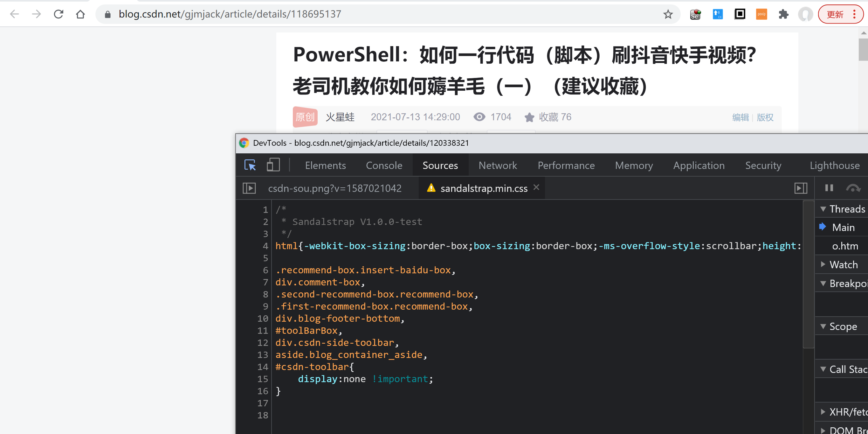This screenshot has height=434, width=868.
Task: Reload the page with refresh icon
Action: [59, 14]
